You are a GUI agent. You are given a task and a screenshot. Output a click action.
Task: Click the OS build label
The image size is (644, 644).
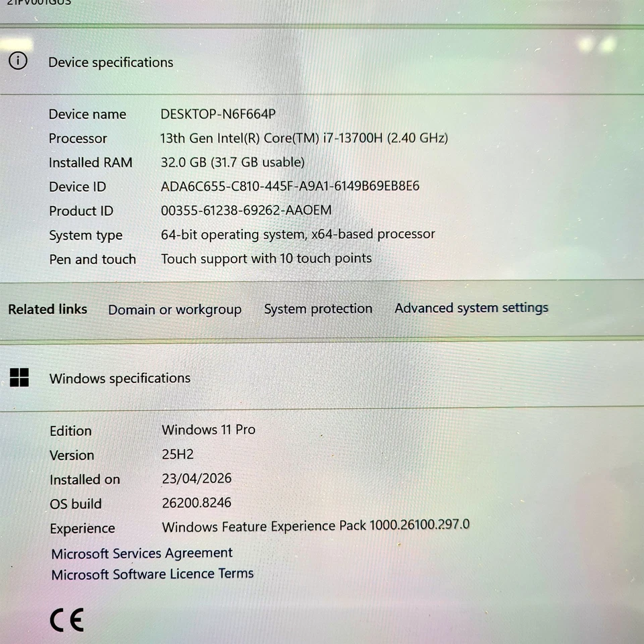tap(76, 504)
